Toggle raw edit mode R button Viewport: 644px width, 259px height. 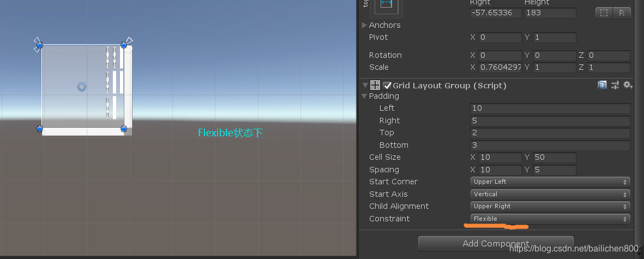(x=622, y=13)
